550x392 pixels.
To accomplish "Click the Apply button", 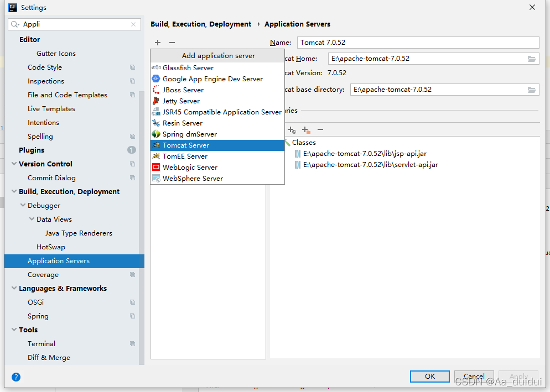I will coord(518,376).
